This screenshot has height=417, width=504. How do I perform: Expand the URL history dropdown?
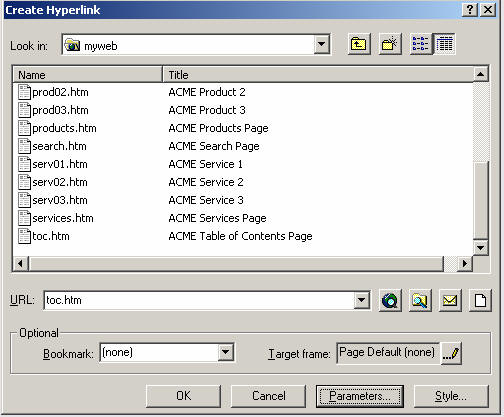point(362,300)
